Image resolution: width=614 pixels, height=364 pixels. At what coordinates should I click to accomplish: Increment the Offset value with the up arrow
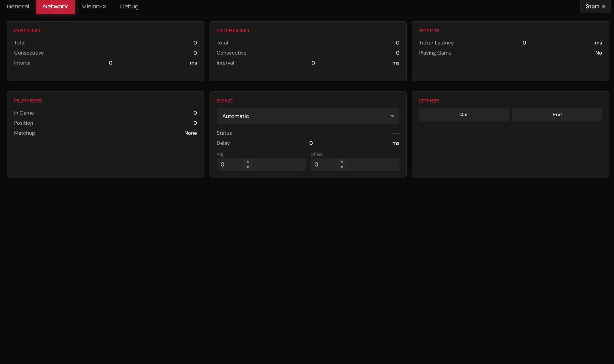[341, 161]
